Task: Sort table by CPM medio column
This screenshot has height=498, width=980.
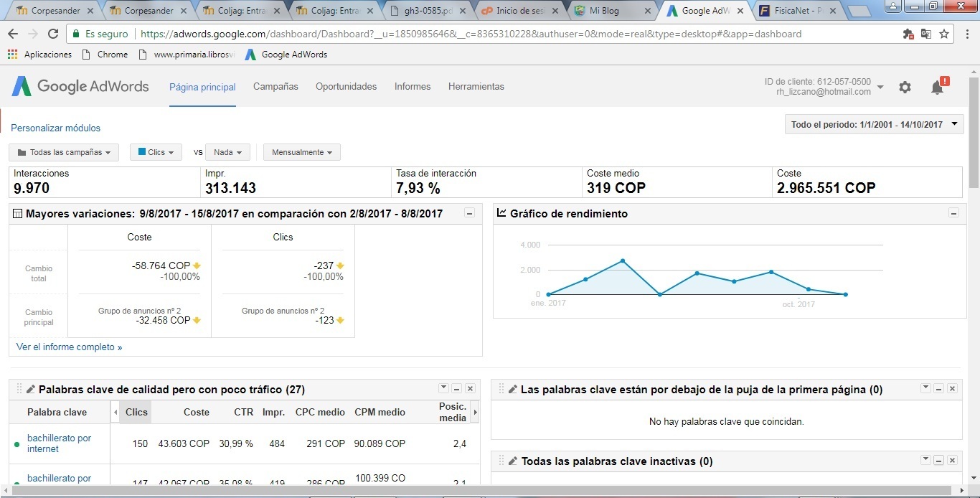Action: 380,412
